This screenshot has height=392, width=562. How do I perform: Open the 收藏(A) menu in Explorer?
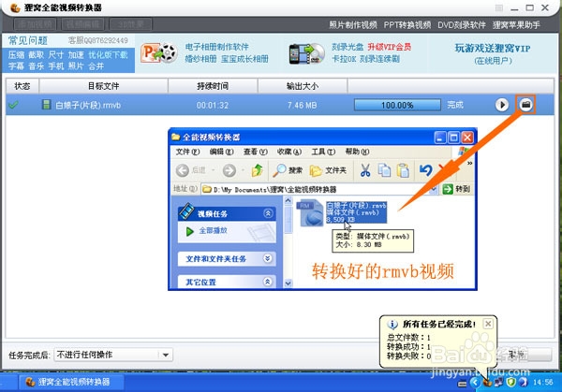tap(289, 152)
